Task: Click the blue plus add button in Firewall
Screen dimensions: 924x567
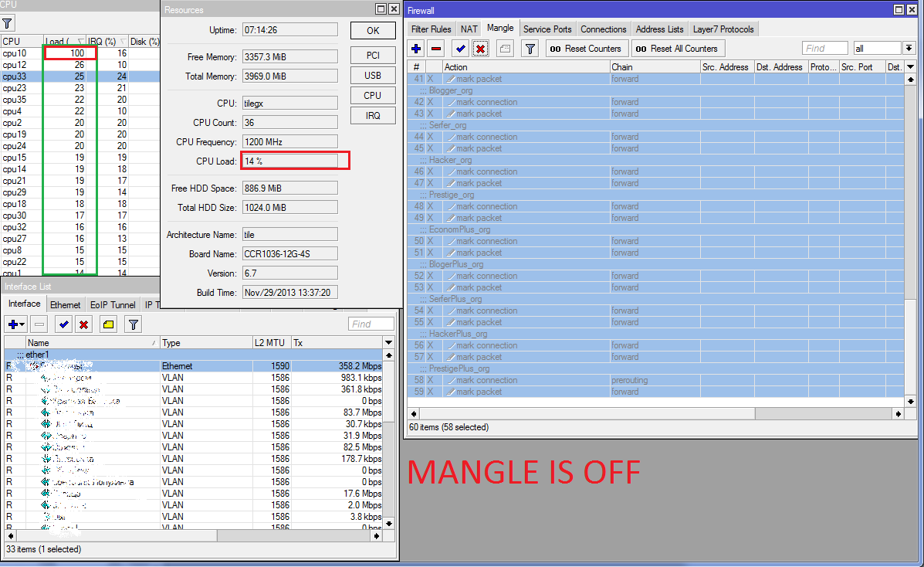Action: tap(416, 49)
